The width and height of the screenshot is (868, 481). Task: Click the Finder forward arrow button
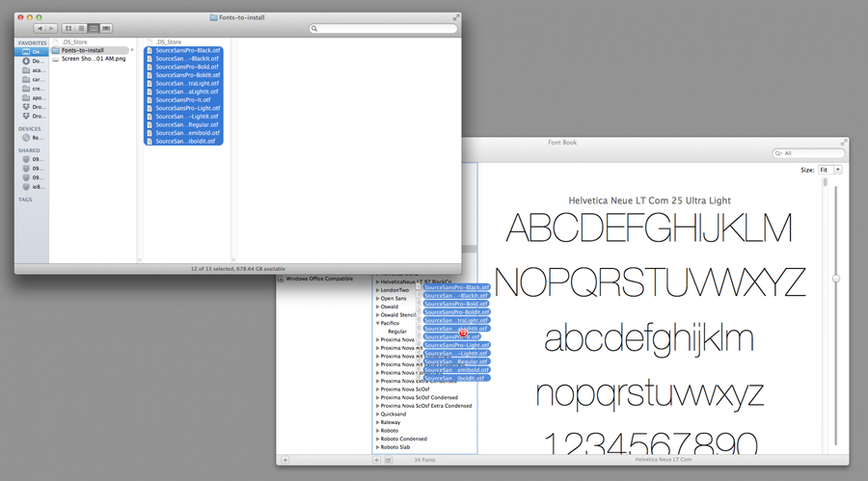[51, 29]
